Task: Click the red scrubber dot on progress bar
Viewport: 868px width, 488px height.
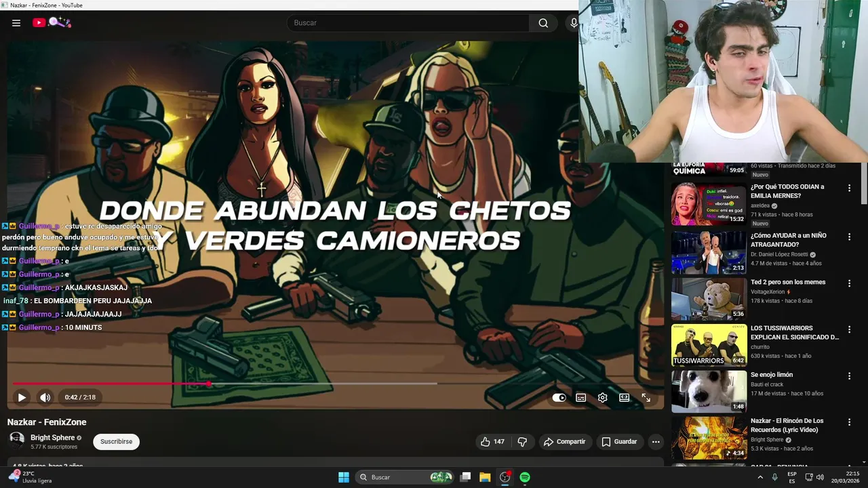Action: (210, 384)
